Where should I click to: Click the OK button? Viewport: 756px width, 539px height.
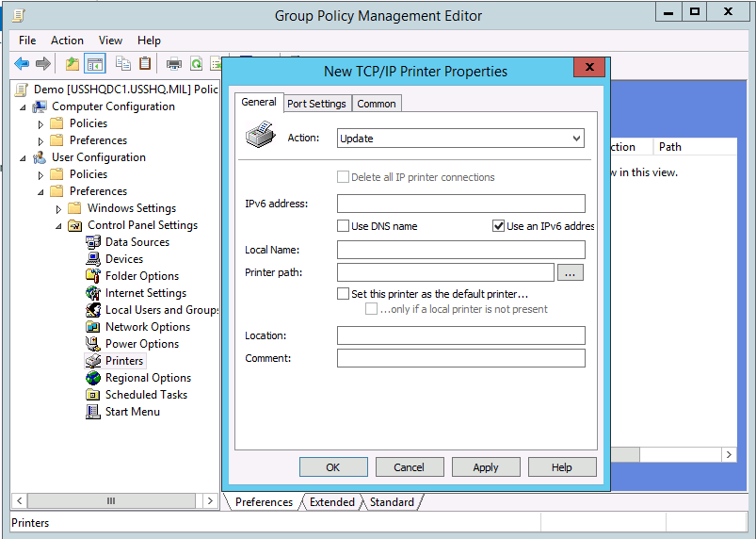tap(333, 467)
